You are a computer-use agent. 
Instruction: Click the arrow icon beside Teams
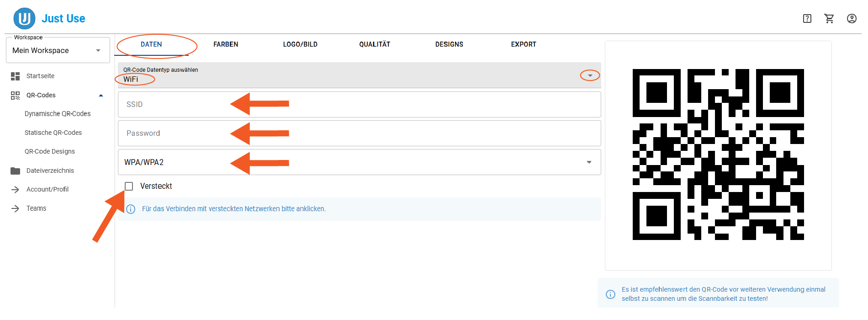[15, 208]
